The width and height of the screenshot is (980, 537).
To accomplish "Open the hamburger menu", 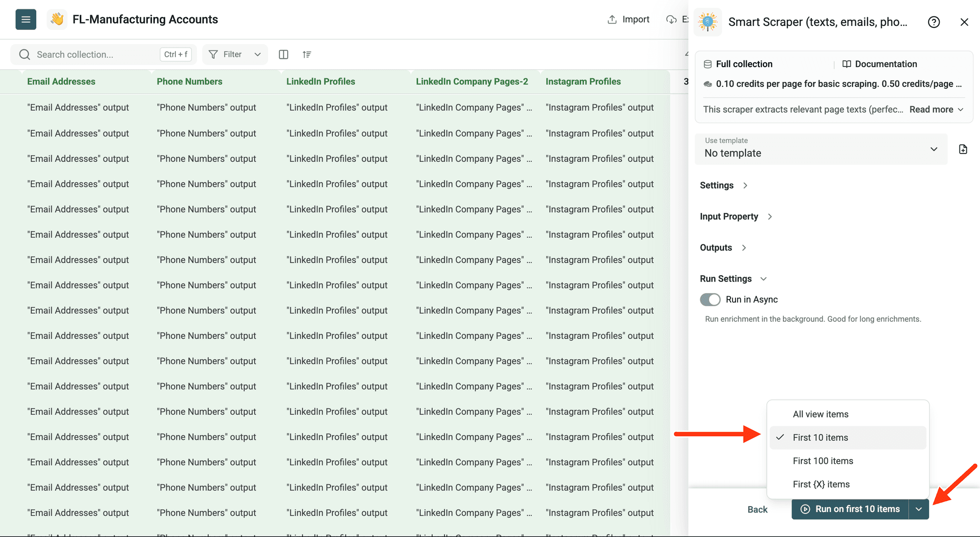I will 26,20.
